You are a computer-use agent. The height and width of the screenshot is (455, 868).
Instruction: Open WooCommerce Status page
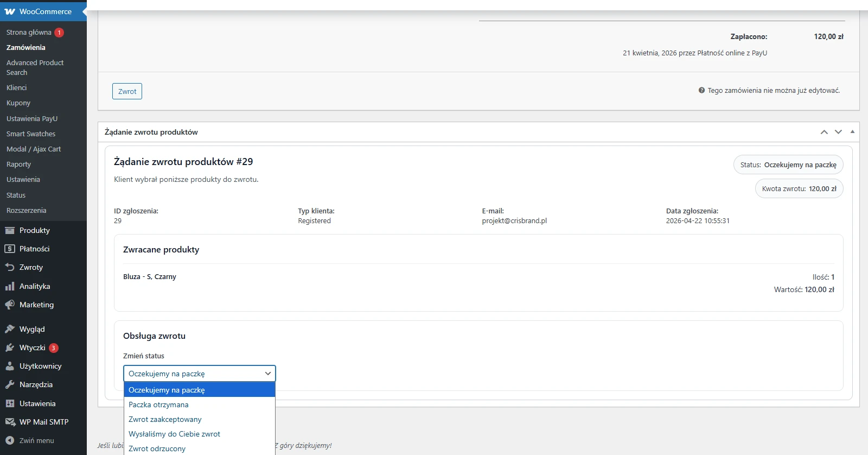point(16,195)
